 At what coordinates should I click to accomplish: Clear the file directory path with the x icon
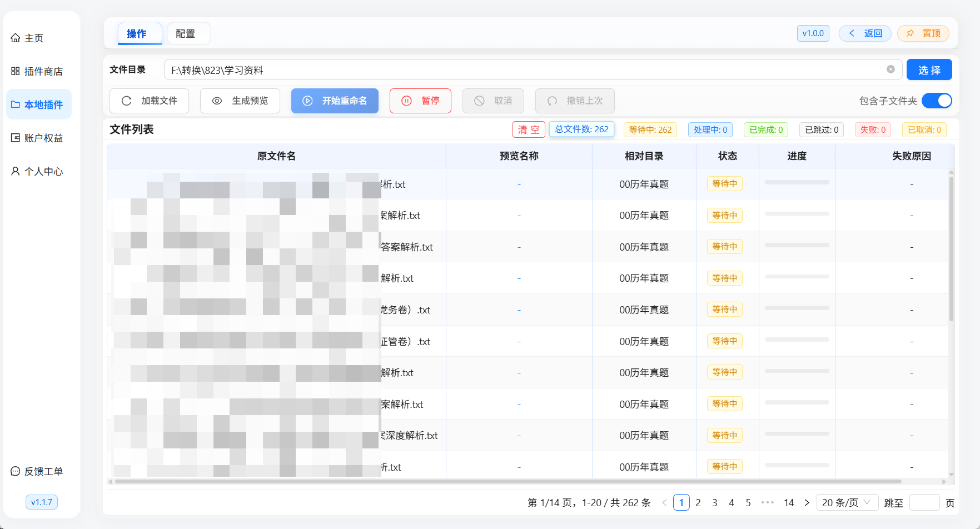point(891,69)
